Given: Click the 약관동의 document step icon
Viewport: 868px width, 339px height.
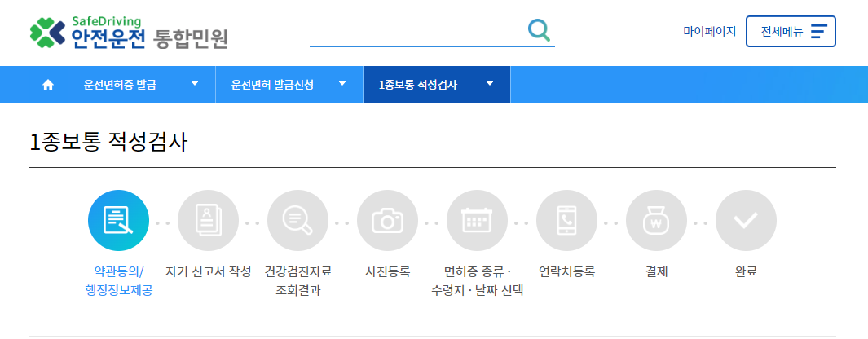Looking at the screenshot, I should [x=118, y=221].
